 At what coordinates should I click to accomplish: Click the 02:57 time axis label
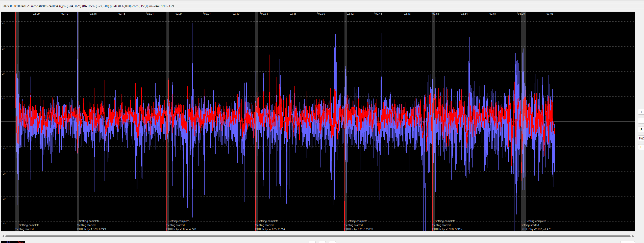[493, 14]
